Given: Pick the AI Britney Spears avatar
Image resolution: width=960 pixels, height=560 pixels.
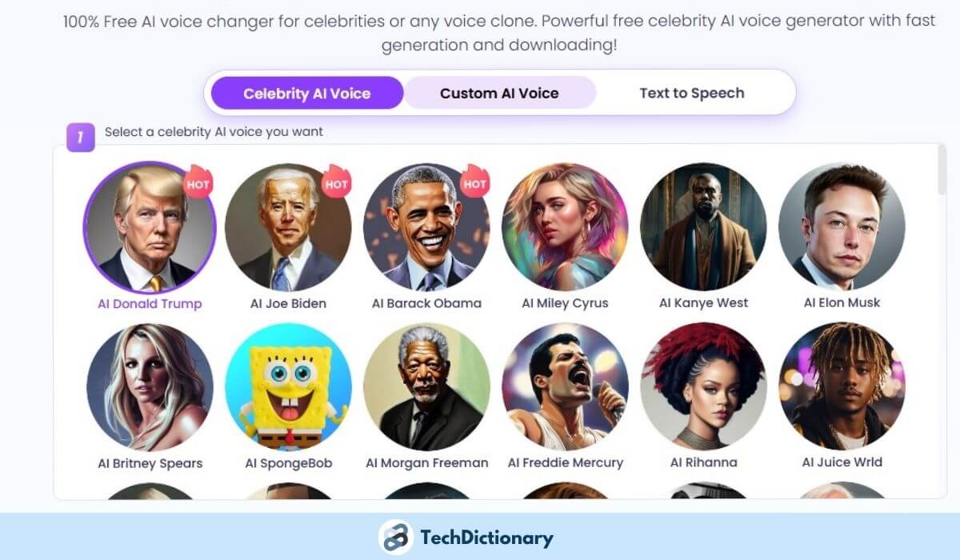Looking at the screenshot, I should (150, 387).
